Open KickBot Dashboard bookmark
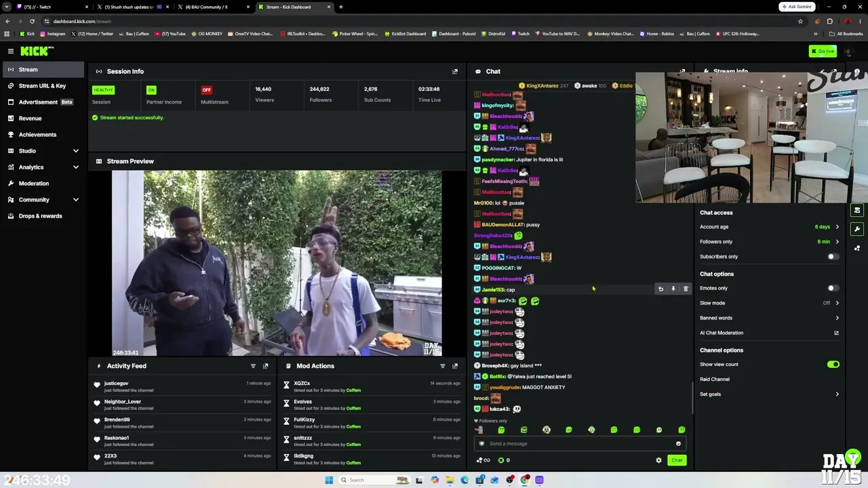This screenshot has height=488, width=868. (406, 33)
